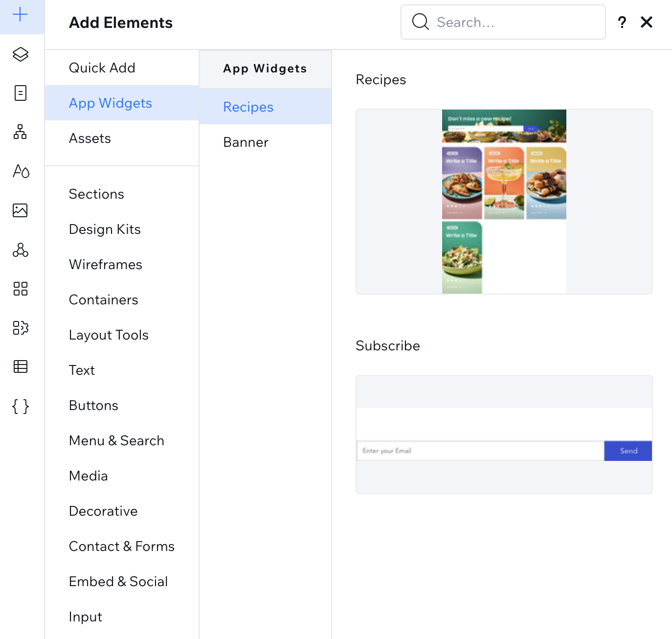Close the Add Elements panel

click(646, 22)
